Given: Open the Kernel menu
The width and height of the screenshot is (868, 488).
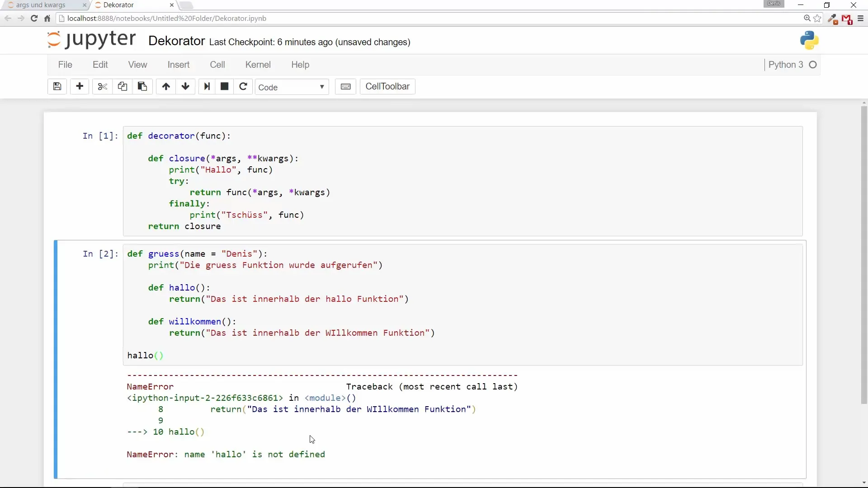Looking at the screenshot, I should pyautogui.click(x=258, y=65).
